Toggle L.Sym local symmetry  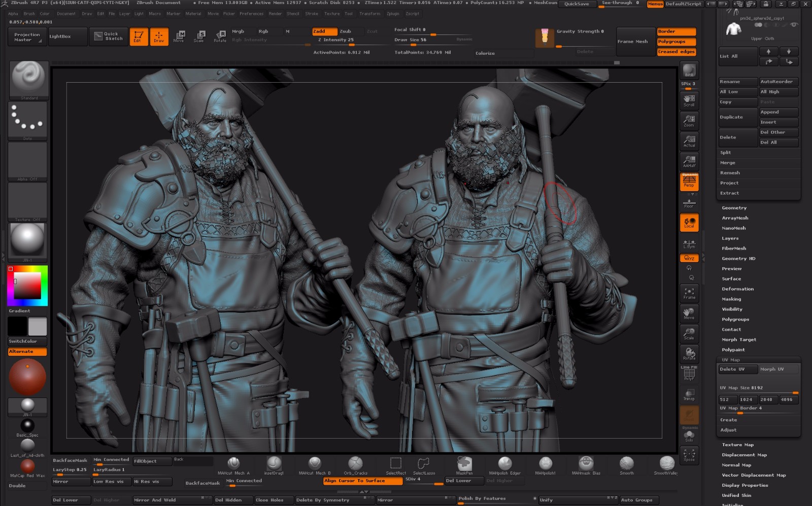pyautogui.click(x=689, y=244)
